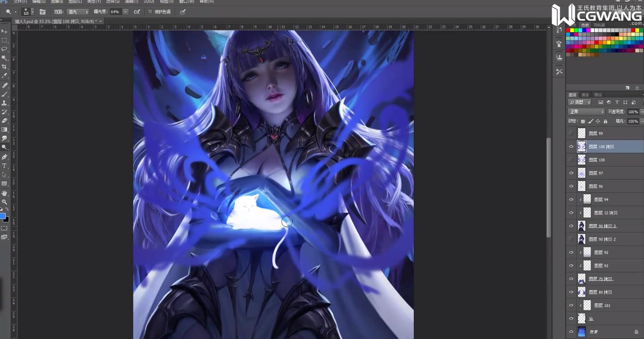The image size is (644, 339).
Task: Open 填充 dropdown arrow
Action: point(642,121)
